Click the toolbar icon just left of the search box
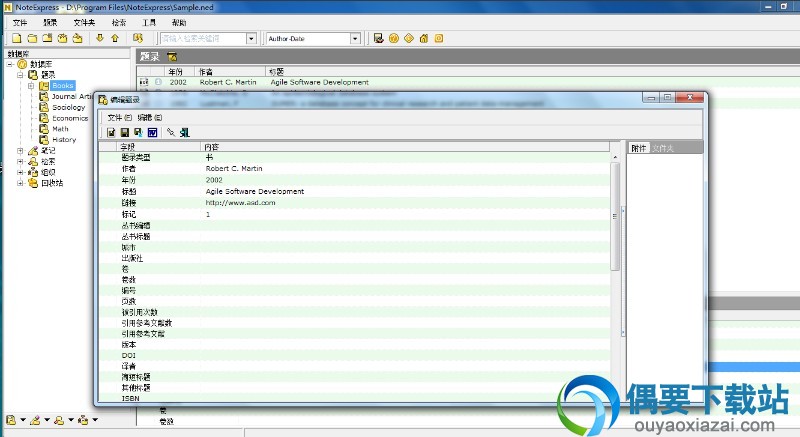This screenshot has width=800, height=437. click(138, 38)
